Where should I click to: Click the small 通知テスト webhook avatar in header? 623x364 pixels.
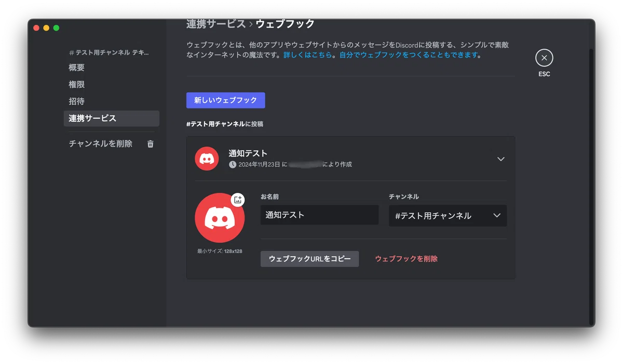tap(207, 159)
